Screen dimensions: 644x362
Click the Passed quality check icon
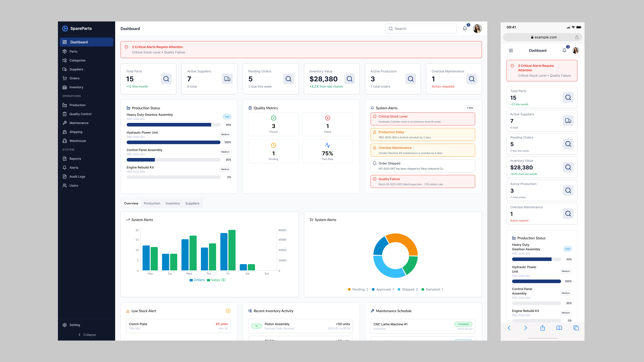pos(273,118)
